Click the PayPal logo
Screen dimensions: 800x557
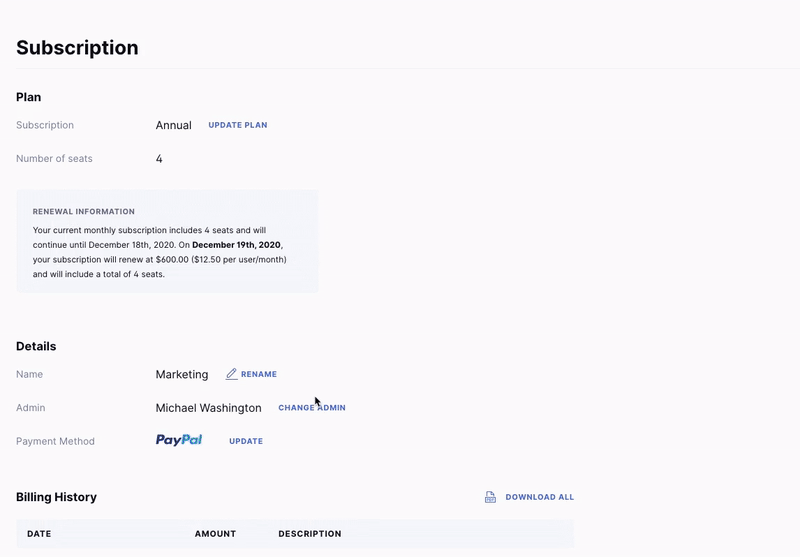179,440
